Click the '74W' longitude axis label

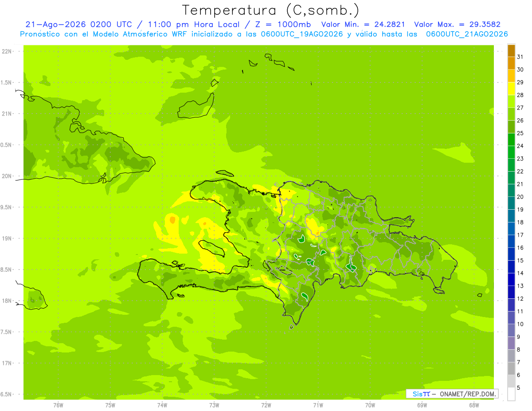pos(162,405)
